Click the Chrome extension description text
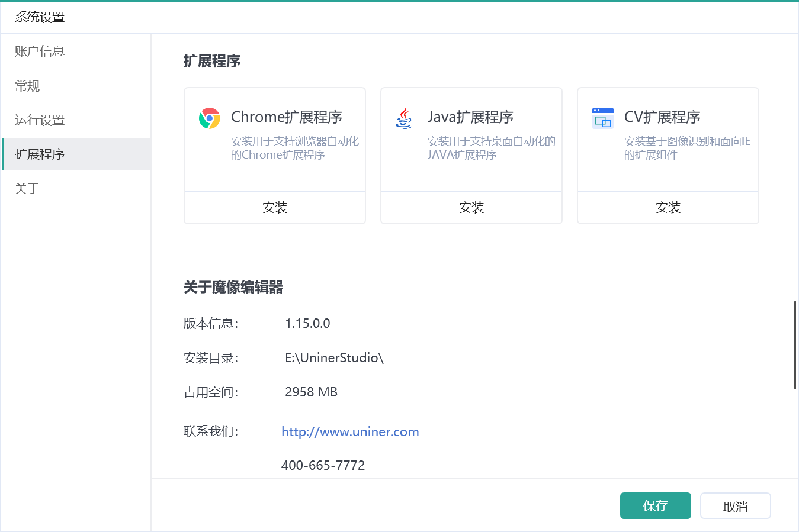This screenshot has height=532, width=799. [295, 148]
